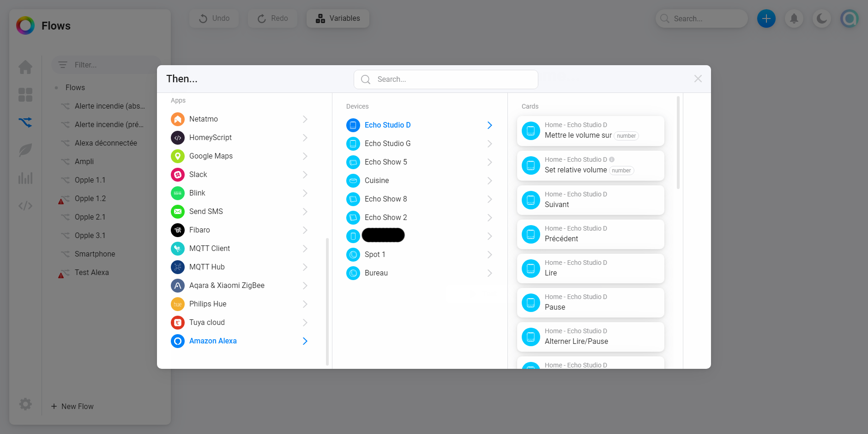
Task: Click the Send SMS app icon
Action: pyautogui.click(x=178, y=212)
